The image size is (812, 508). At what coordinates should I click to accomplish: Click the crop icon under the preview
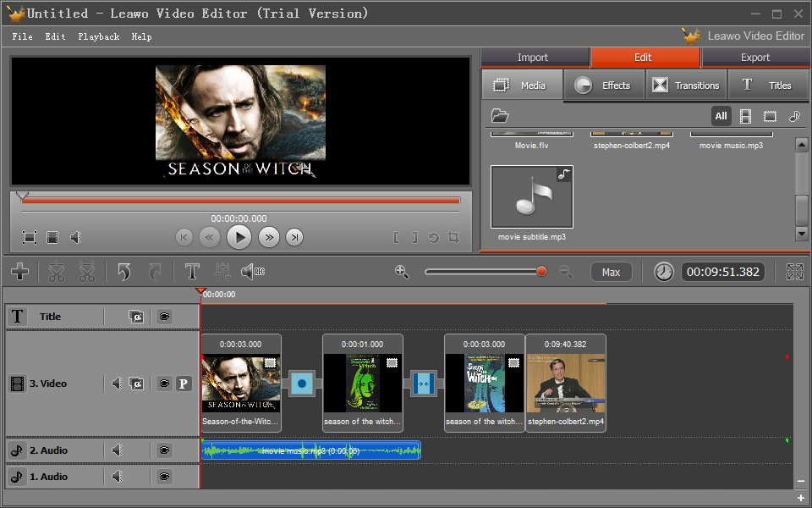(x=453, y=237)
